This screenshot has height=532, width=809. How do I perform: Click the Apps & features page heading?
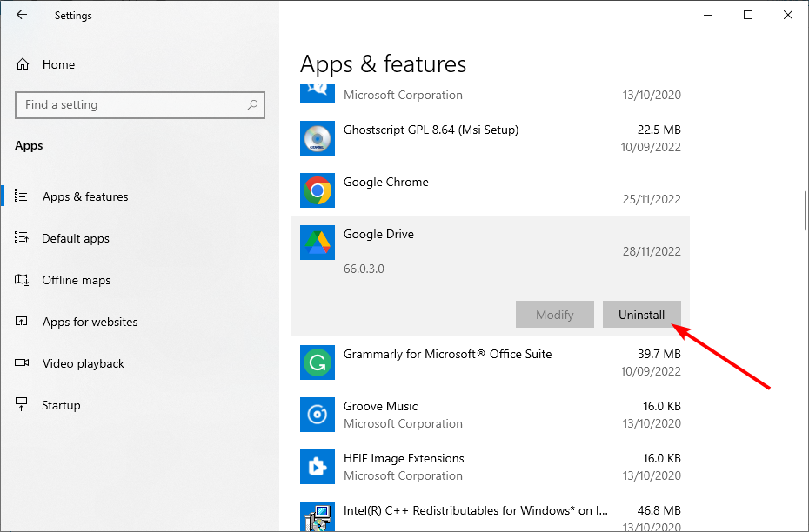[x=383, y=64]
